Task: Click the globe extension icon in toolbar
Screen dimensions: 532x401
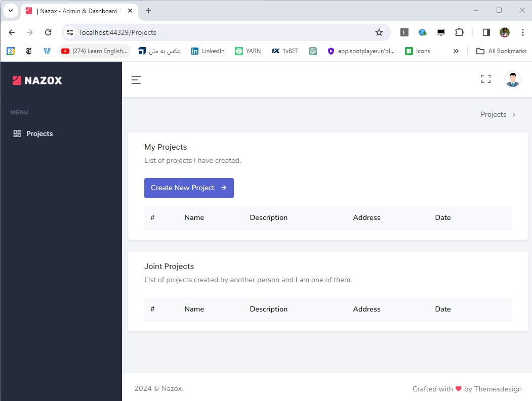Action: pos(422,32)
